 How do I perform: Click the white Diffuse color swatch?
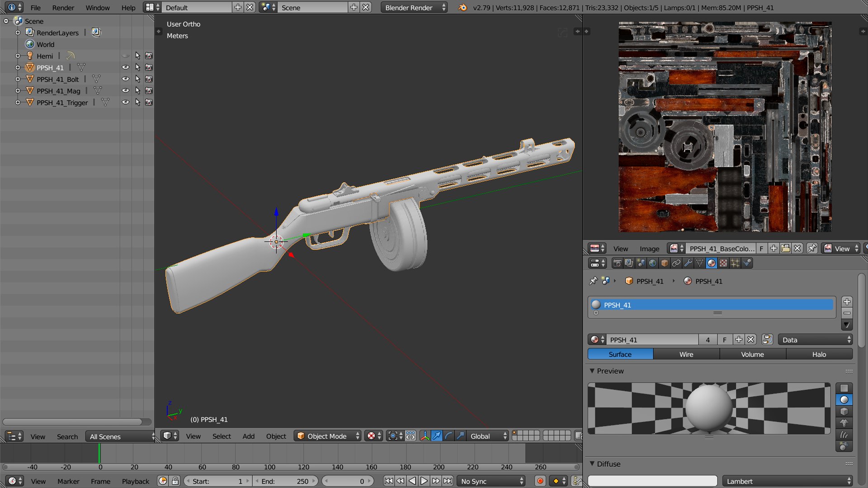(x=652, y=481)
